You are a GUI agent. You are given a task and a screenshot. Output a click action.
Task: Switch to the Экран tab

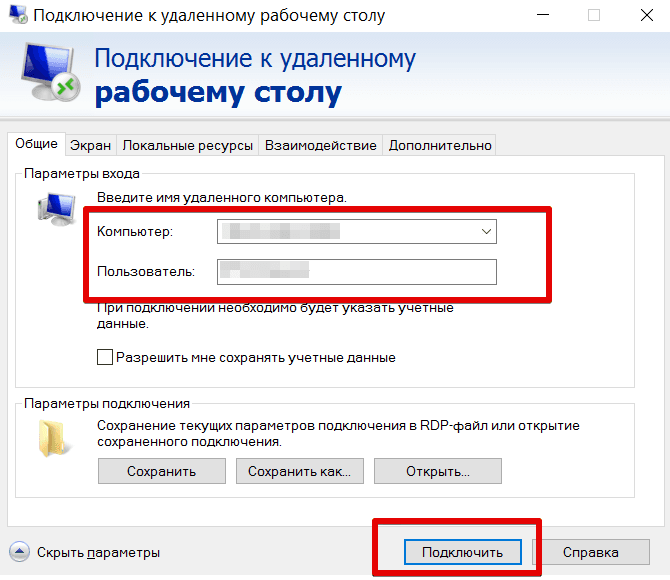coord(91,145)
